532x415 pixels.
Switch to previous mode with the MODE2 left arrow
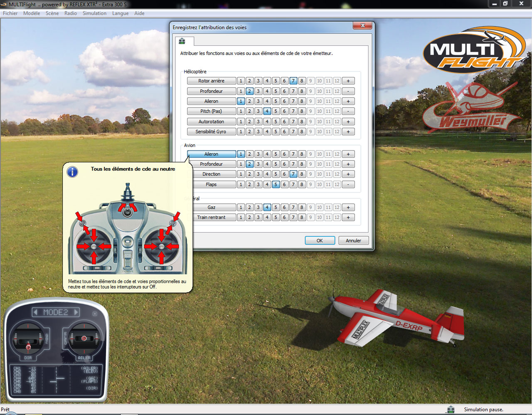click(x=36, y=312)
